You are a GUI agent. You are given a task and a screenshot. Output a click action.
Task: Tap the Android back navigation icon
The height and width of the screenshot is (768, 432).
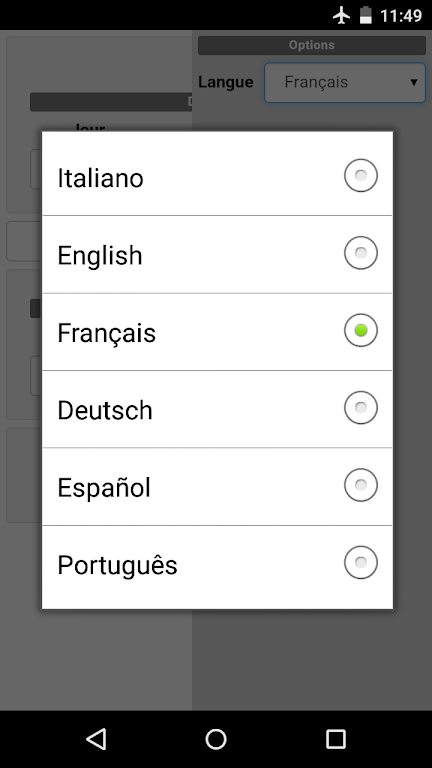coord(96,739)
